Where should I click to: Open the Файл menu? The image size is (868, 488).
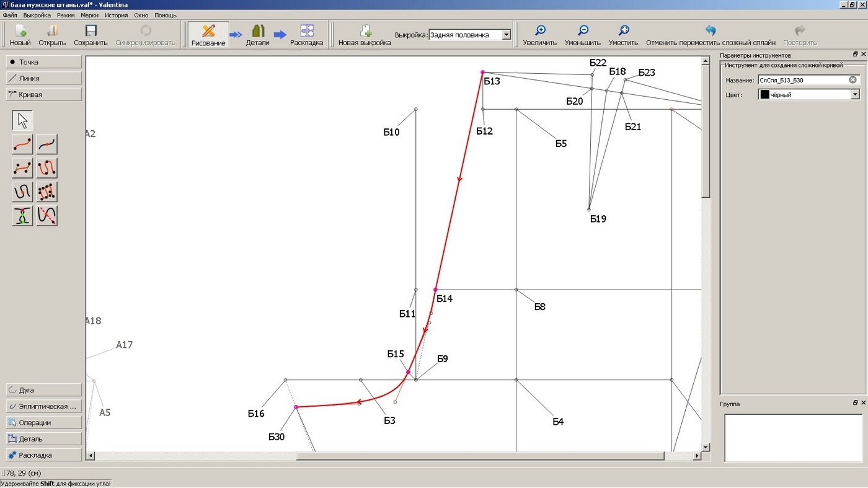click(10, 15)
